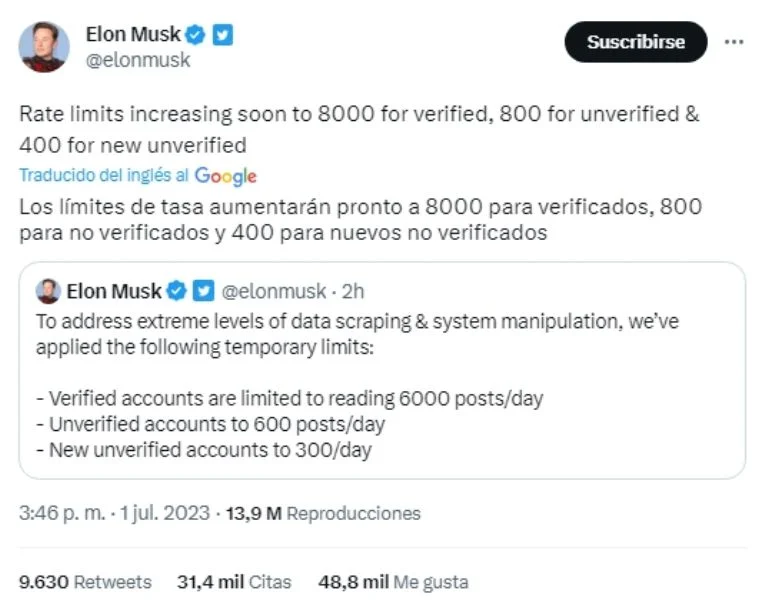Open the 48,8 mil Me gusta list
This screenshot has width=768, height=610.
[x=393, y=581]
